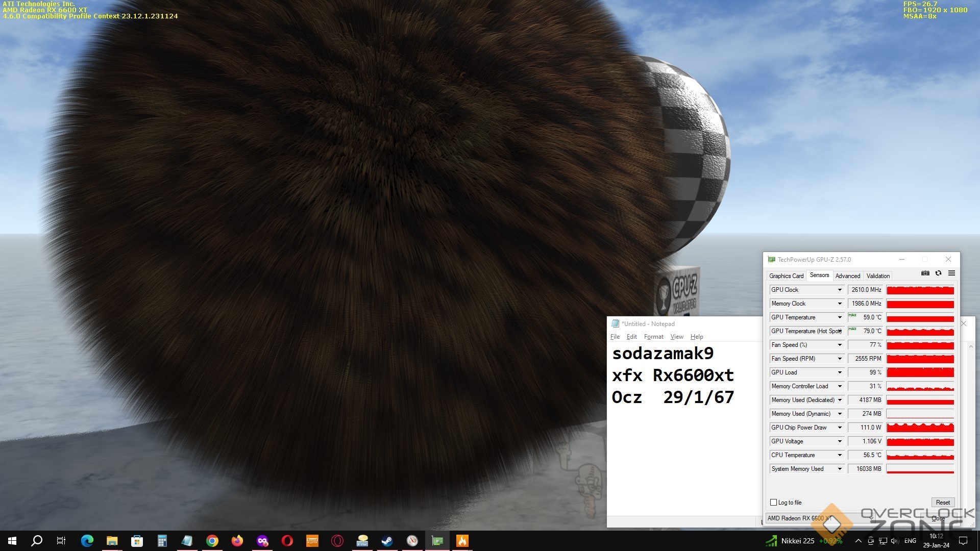The height and width of the screenshot is (551, 980).
Task: Click the FurMark flame taskbar icon
Action: tap(462, 541)
